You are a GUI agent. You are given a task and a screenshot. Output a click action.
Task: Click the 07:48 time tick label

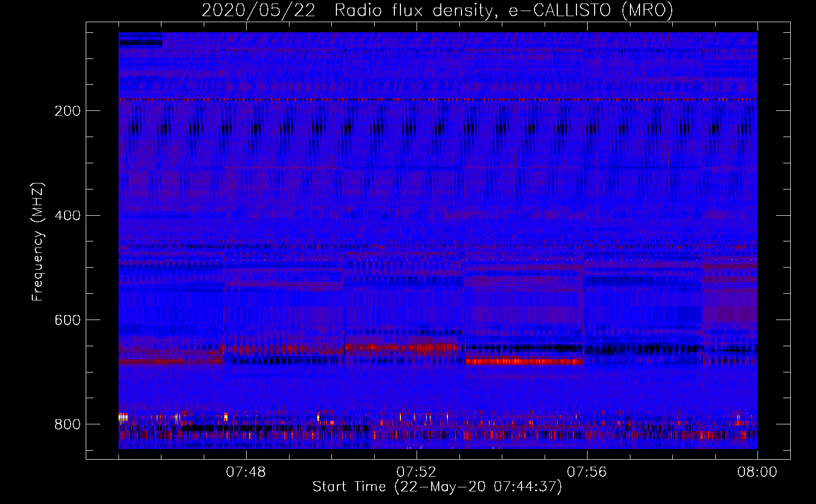click(246, 472)
